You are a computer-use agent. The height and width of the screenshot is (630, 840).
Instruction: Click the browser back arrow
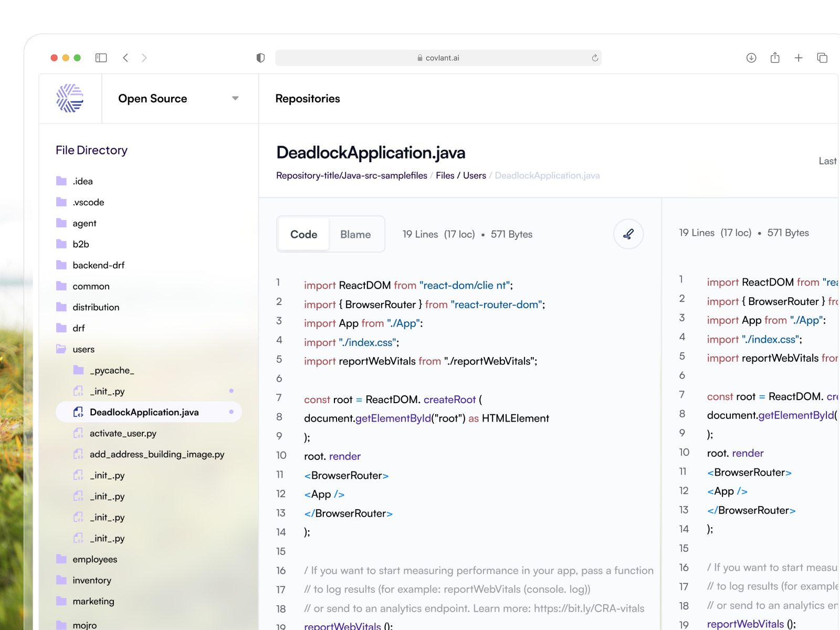125,58
